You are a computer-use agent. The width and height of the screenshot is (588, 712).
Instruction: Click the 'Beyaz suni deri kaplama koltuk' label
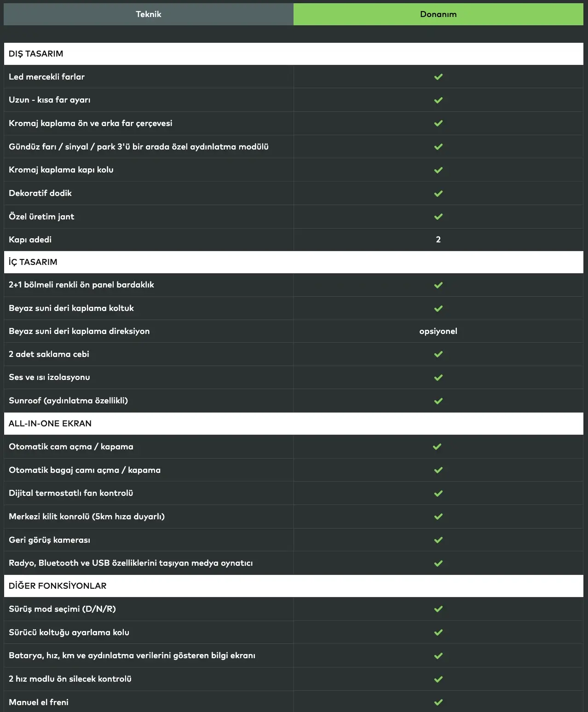(x=71, y=308)
